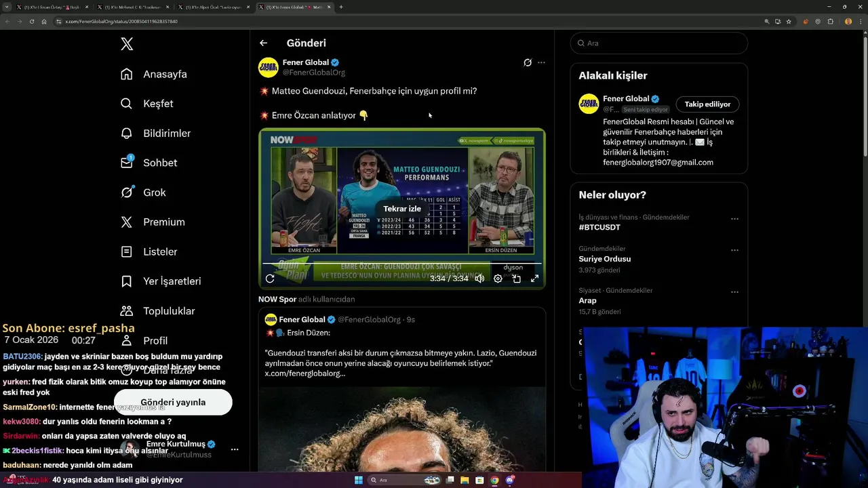Open more options for #BTCUSDT trend

coord(734,219)
